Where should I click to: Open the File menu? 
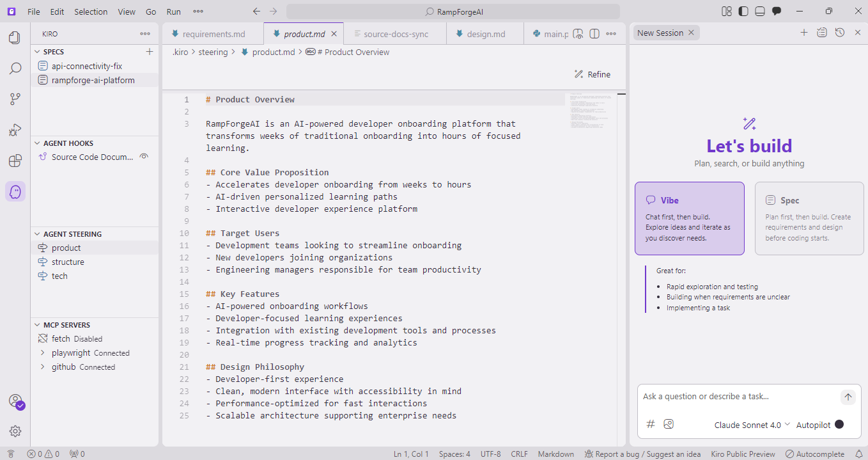(34, 12)
